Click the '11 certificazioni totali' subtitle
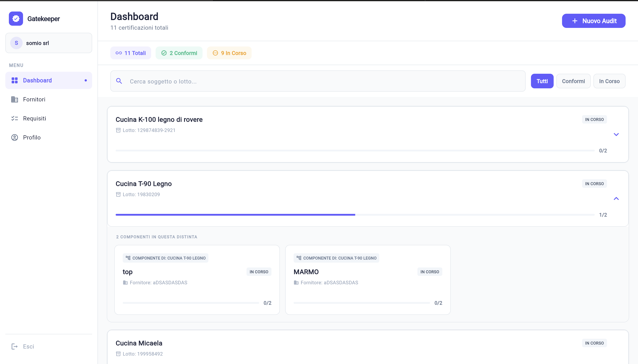This screenshot has height=364, width=638. coord(139,28)
